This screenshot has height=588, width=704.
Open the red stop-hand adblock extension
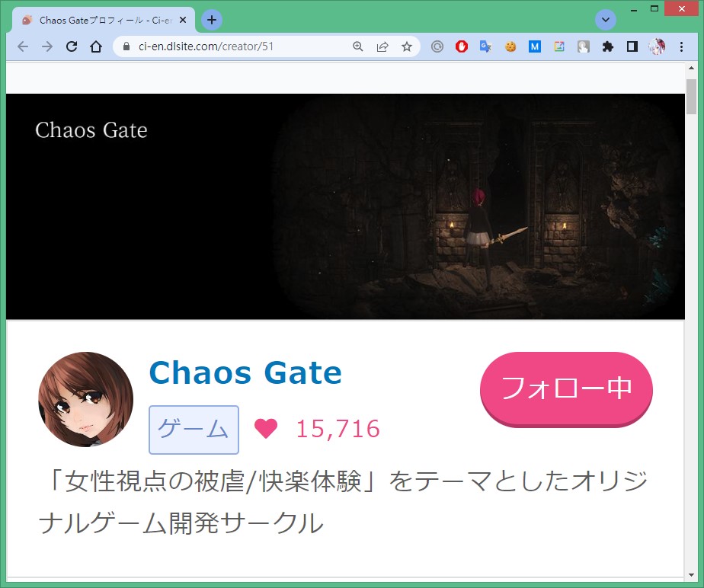pos(462,46)
